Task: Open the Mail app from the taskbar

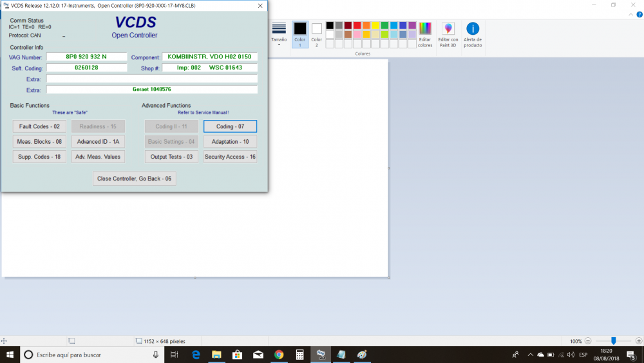Action: (x=258, y=355)
